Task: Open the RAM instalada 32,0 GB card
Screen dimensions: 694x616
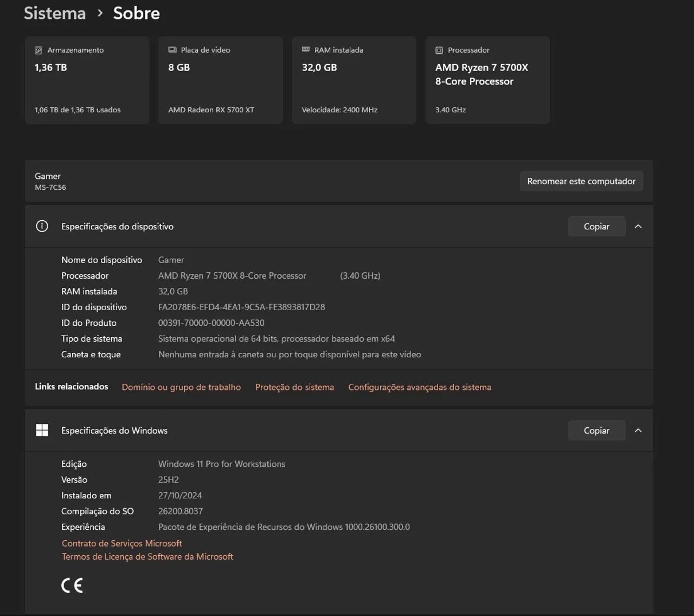Action: click(x=354, y=80)
